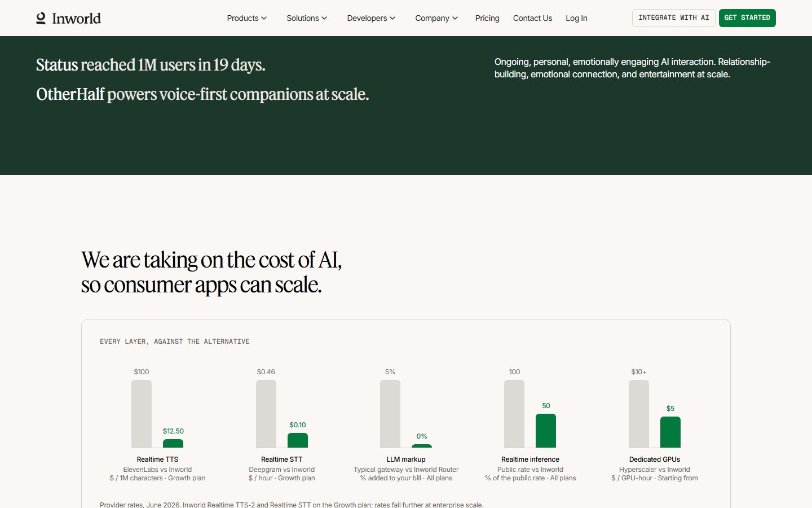This screenshot has width=812, height=508.
Task: Click "% of the public rate · All plans" text
Action: [x=530, y=478]
